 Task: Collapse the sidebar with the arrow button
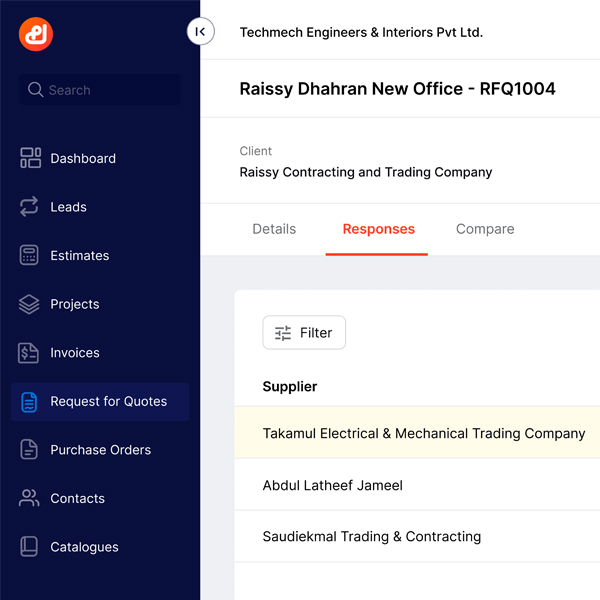coord(200,32)
